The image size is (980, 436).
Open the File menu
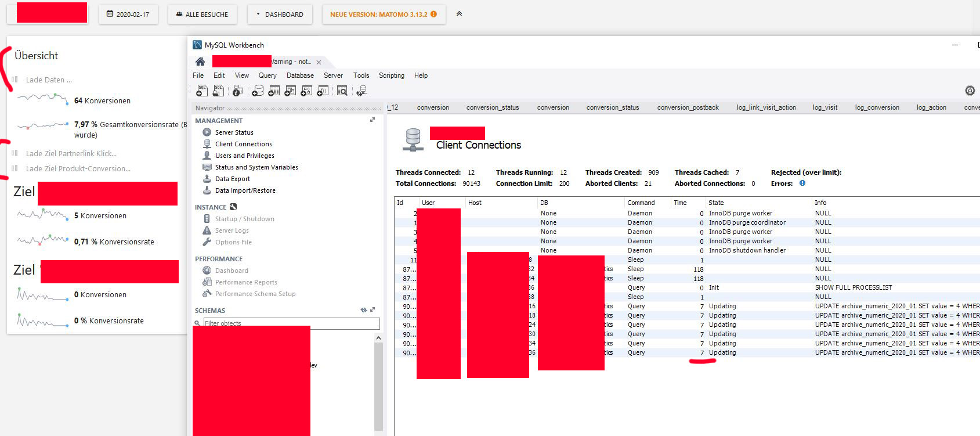[x=198, y=75]
